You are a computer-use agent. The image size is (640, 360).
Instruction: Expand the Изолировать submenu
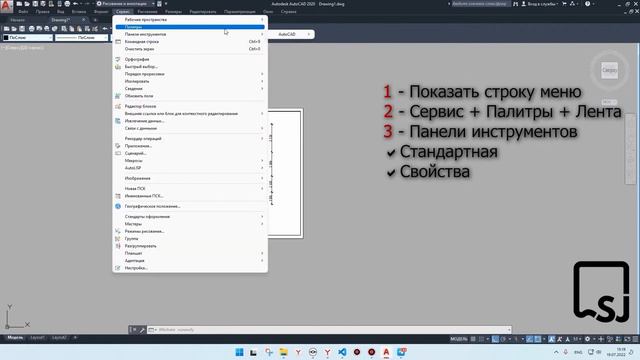pyautogui.click(x=190, y=81)
